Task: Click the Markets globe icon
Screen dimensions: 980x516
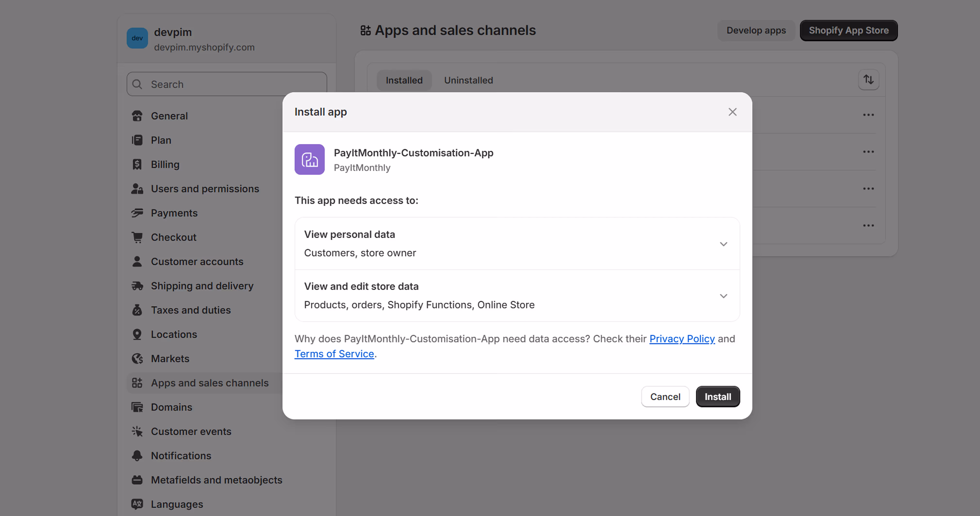Action: (137, 358)
